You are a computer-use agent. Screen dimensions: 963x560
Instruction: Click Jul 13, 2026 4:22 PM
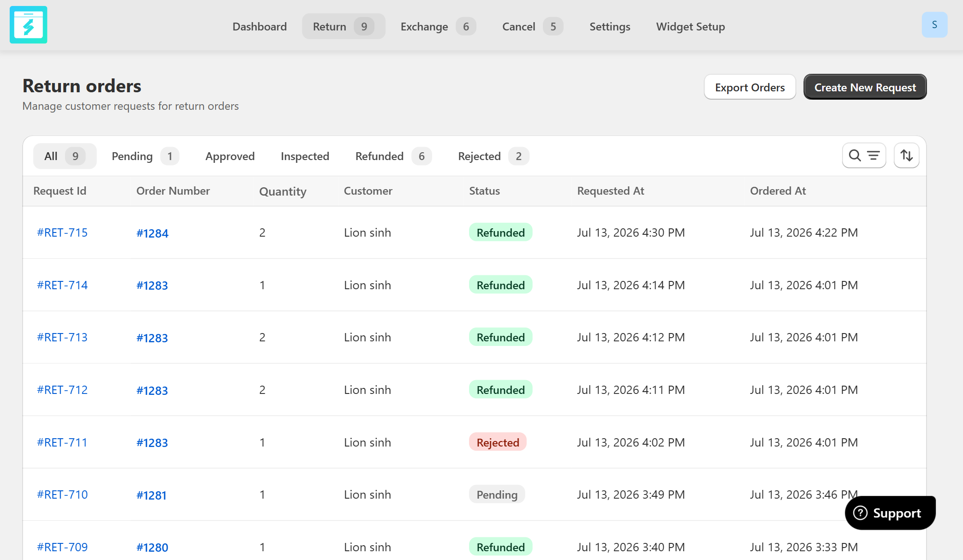coord(804,232)
